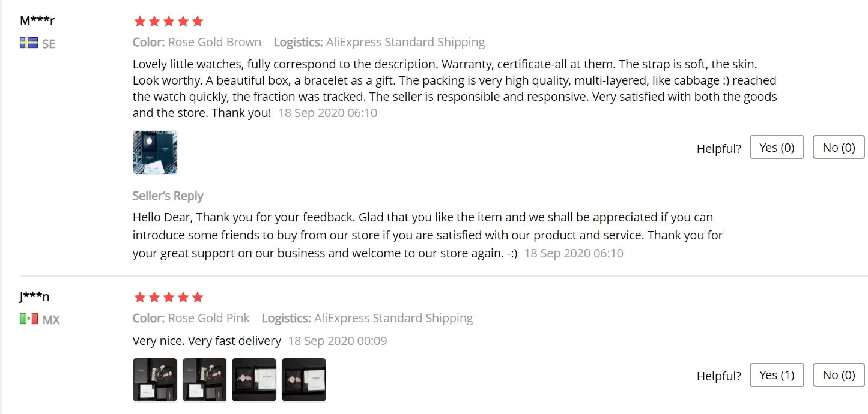Viewport: 868px width, 414px height.
Task: Click reviewer name M***r
Action: click(x=37, y=20)
